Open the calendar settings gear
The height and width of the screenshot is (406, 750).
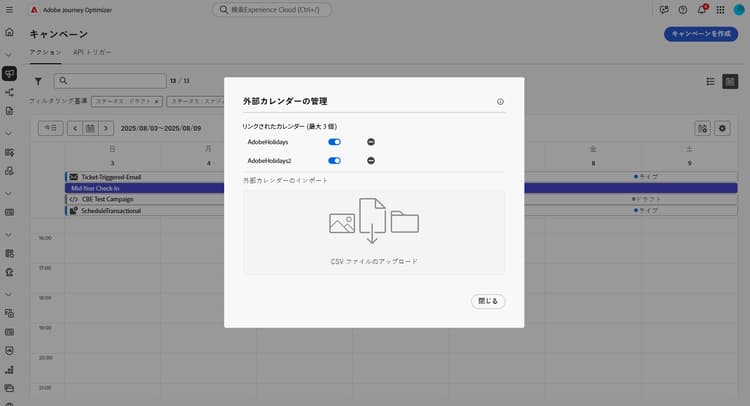pos(722,128)
